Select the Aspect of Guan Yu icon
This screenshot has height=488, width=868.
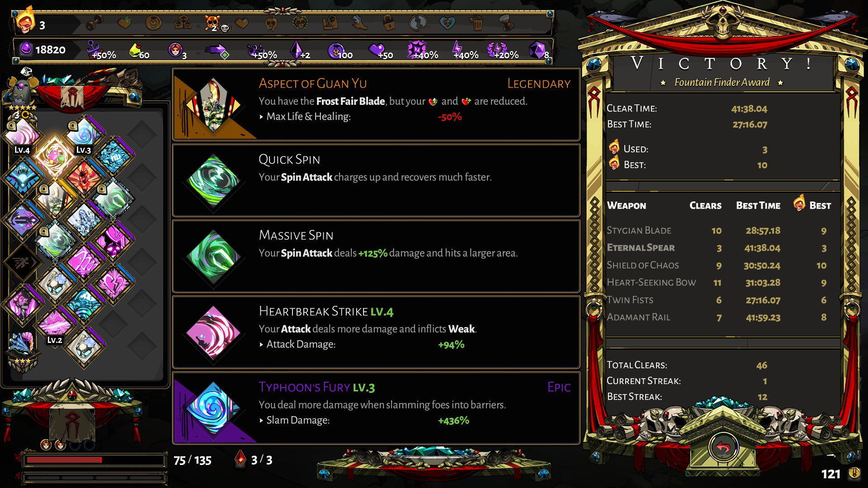(213, 106)
